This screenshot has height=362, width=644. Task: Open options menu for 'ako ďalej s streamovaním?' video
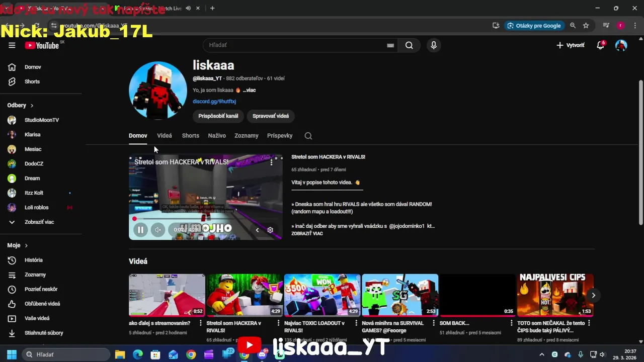pos(201,323)
